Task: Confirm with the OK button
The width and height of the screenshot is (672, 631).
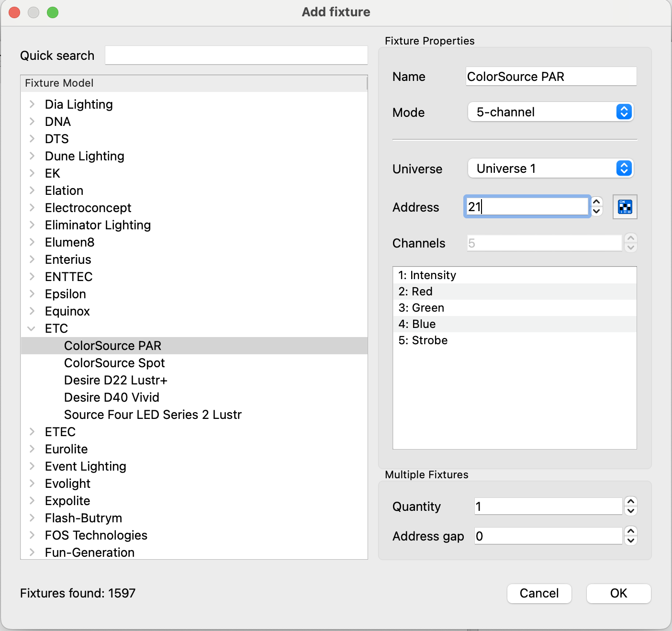Action: [618, 594]
